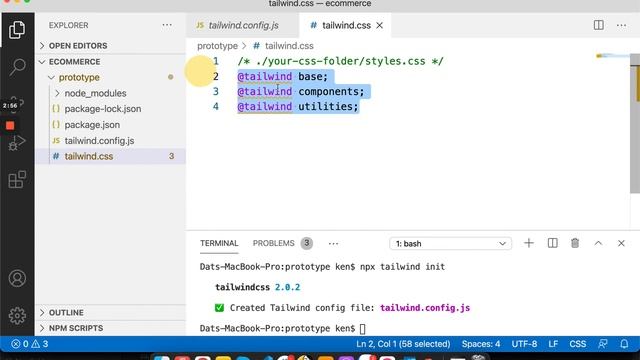Create a new terminal with plus icon
640x360 pixels.
click(529, 243)
